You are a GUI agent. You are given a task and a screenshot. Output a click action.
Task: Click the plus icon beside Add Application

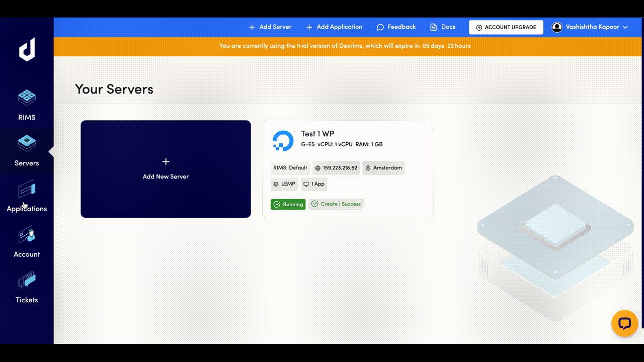[x=309, y=27]
